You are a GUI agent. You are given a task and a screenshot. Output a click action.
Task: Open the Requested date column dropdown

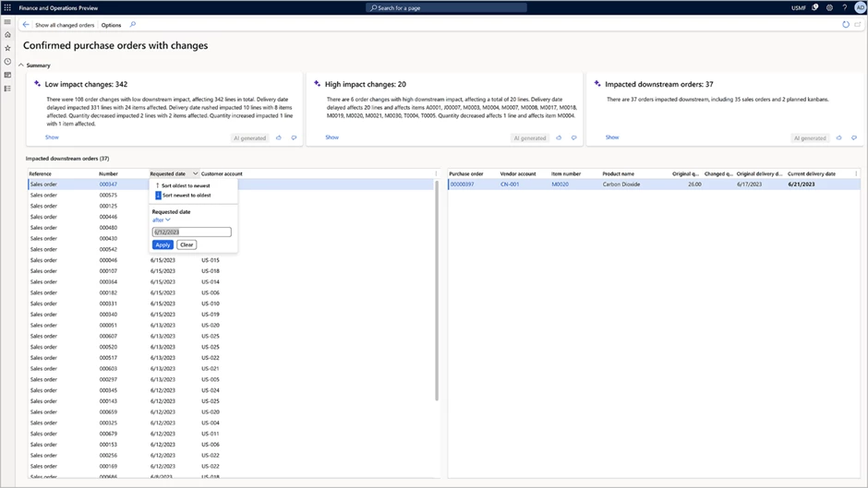click(x=195, y=173)
